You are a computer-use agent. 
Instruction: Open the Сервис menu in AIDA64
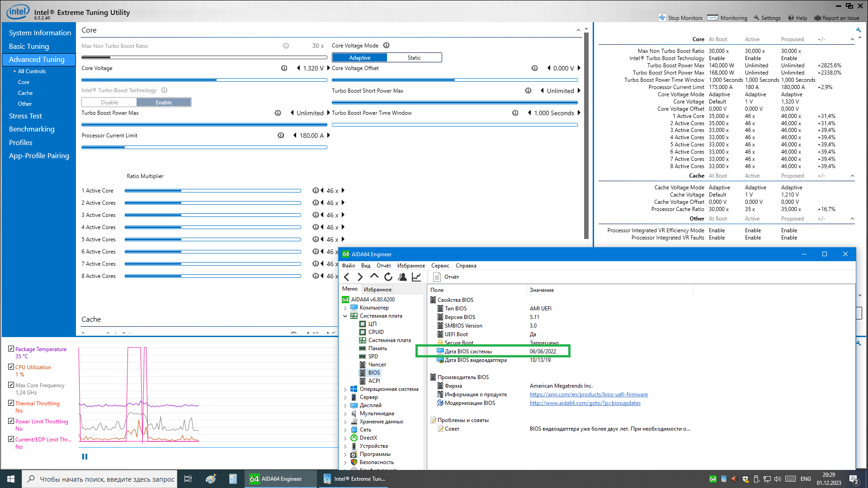click(440, 266)
